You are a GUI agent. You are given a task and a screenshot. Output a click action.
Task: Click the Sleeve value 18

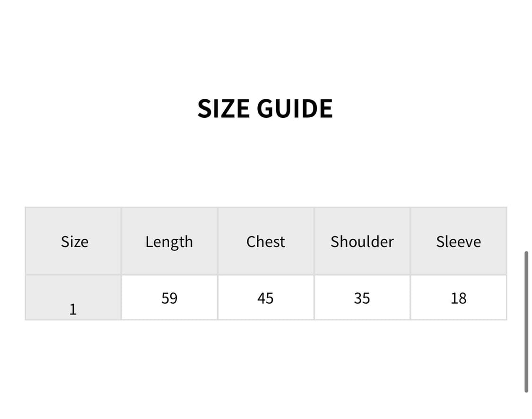458,298
